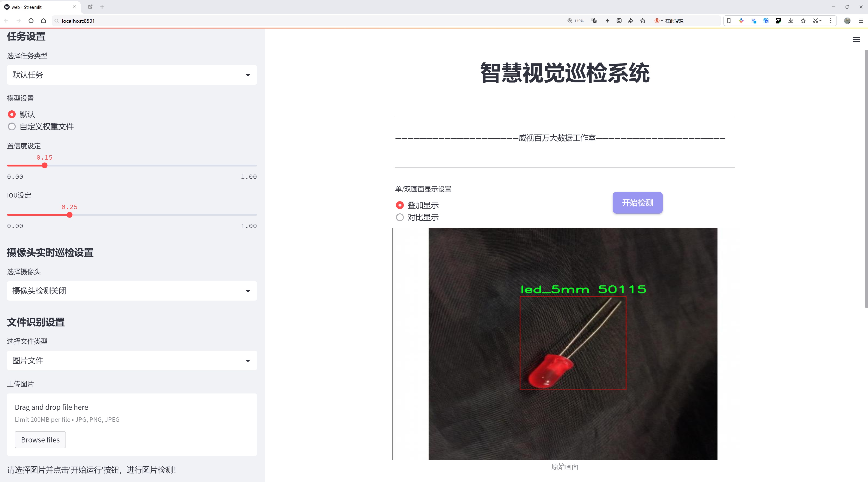Open the page translate icon in address bar
868x482 pixels.
(594, 20)
